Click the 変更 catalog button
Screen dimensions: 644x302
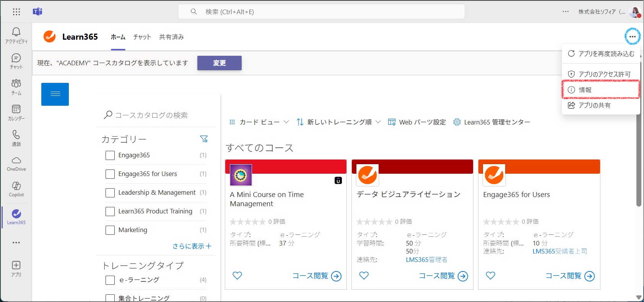point(220,63)
